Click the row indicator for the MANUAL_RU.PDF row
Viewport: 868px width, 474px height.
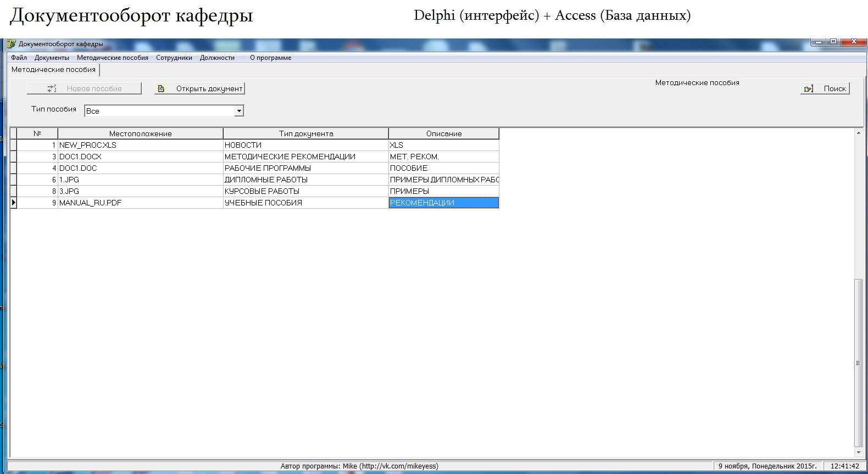tap(14, 203)
